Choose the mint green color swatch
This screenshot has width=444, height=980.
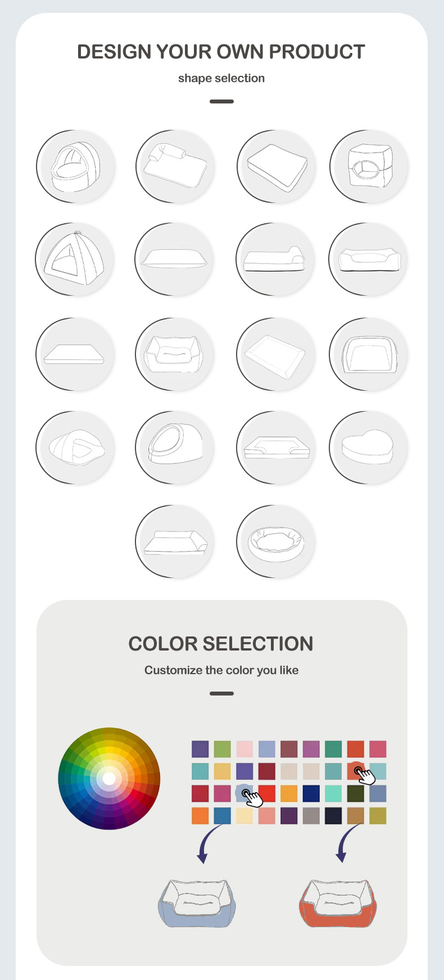point(333,793)
